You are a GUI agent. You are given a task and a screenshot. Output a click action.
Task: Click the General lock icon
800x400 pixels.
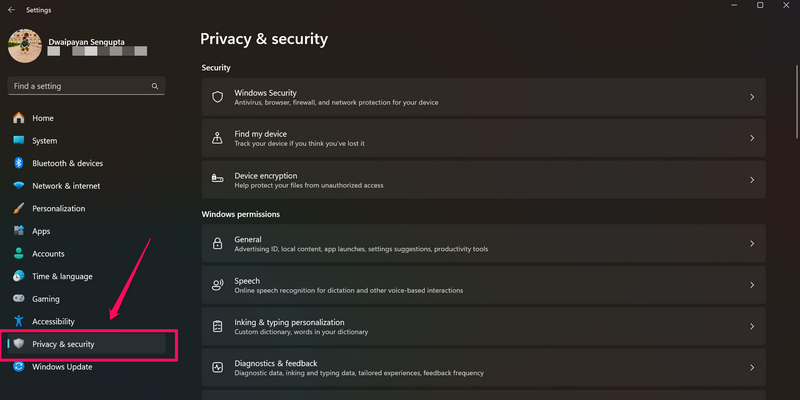(217, 243)
